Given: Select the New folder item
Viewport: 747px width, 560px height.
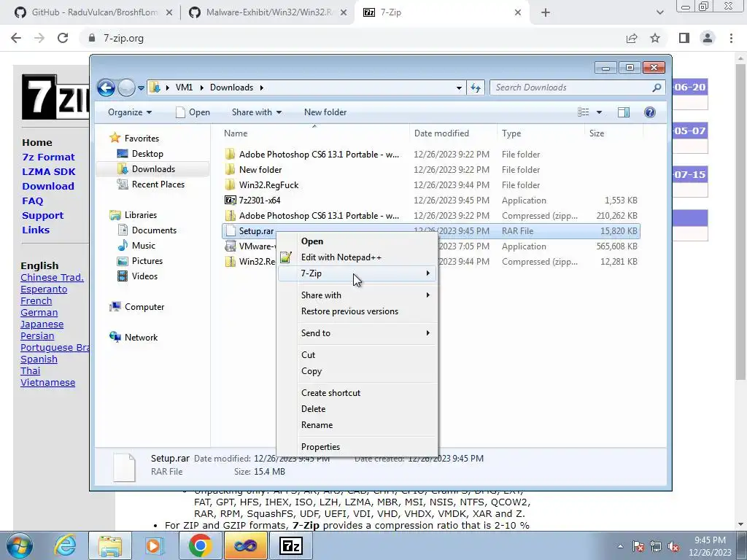Looking at the screenshot, I should tap(260, 169).
